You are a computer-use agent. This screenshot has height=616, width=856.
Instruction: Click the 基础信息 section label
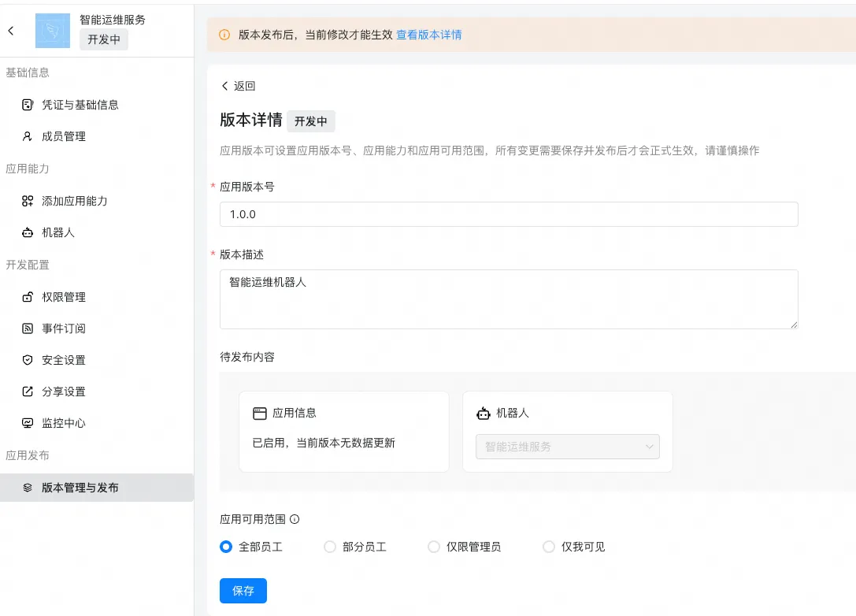pyautogui.click(x=28, y=72)
